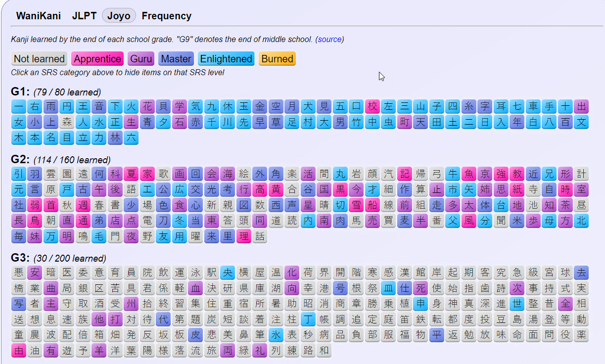Click the 北 kanji tile
Screen dimensions: 605x364
click(581, 221)
